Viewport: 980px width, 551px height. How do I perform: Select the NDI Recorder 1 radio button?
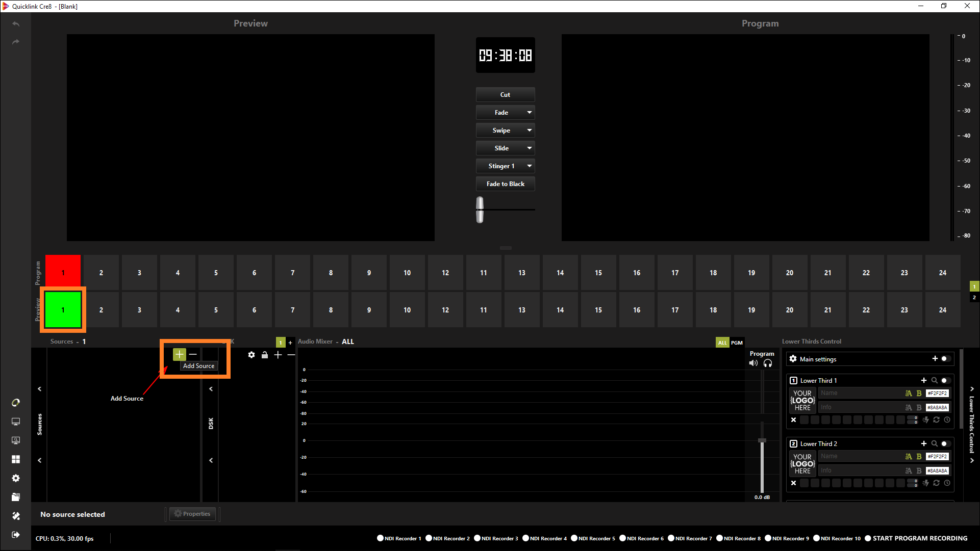(x=380, y=538)
